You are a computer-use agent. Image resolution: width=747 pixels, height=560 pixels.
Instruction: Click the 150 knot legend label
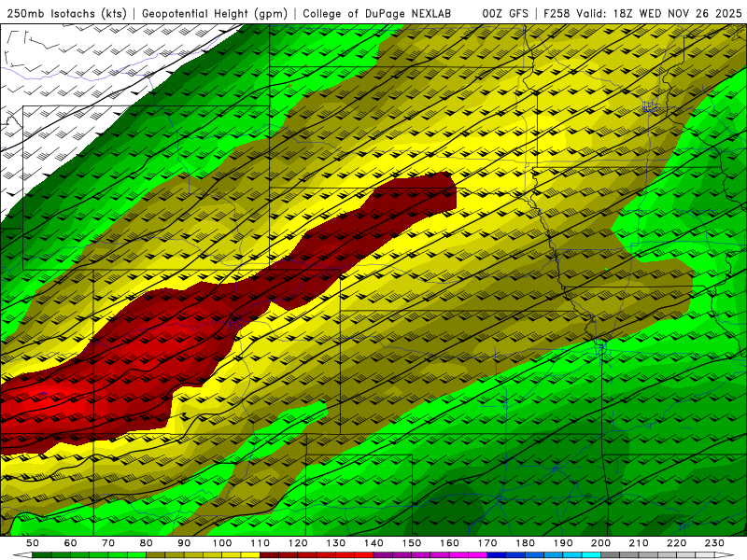point(411,543)
